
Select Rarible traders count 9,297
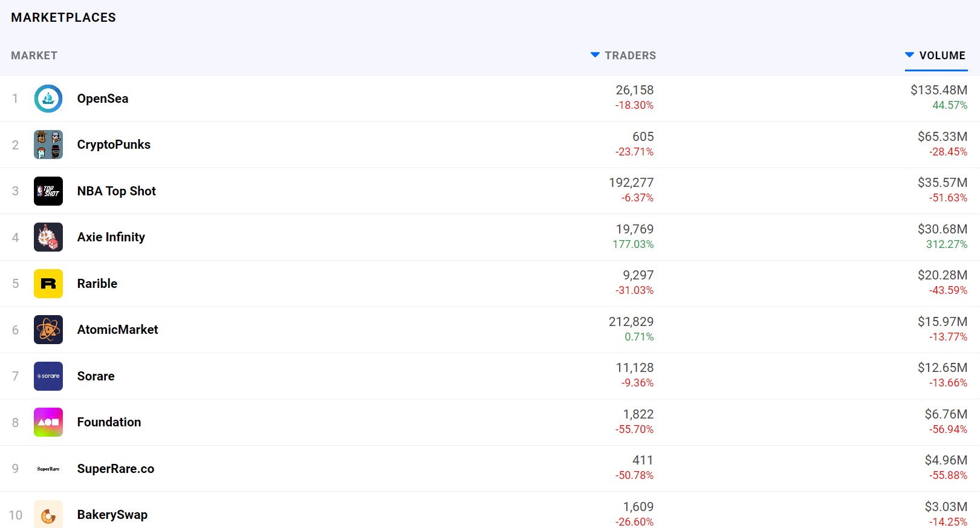coord(638,275)
